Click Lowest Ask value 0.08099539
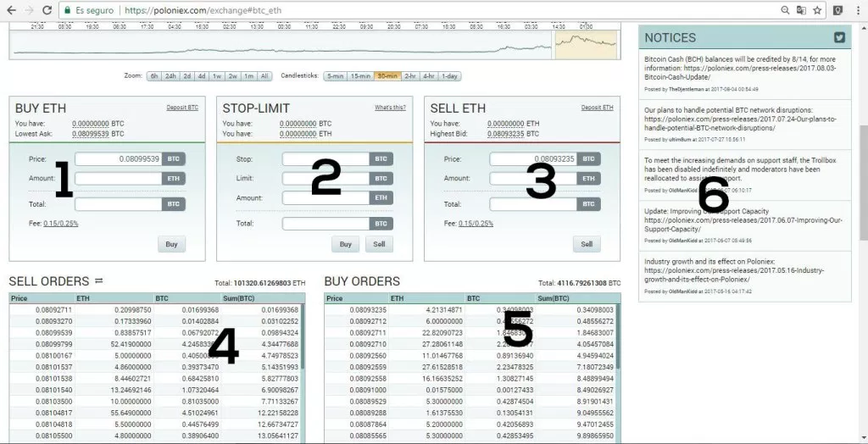Image resolution: width=868 pixels, height=444 pixels. click(x=90, y=133)
